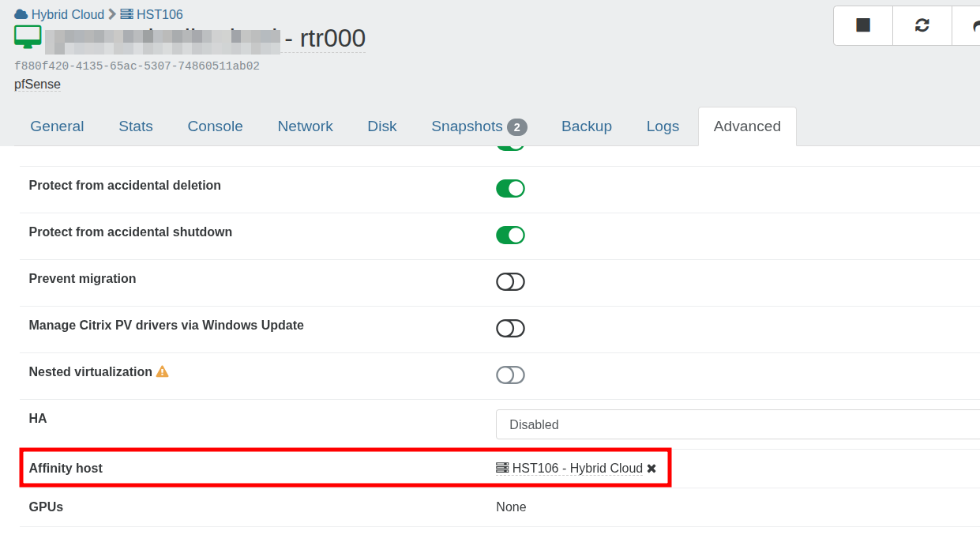Remove affinity host with X icon
Image resolution: width=980 pixels, height=535 pixels.
651,469
